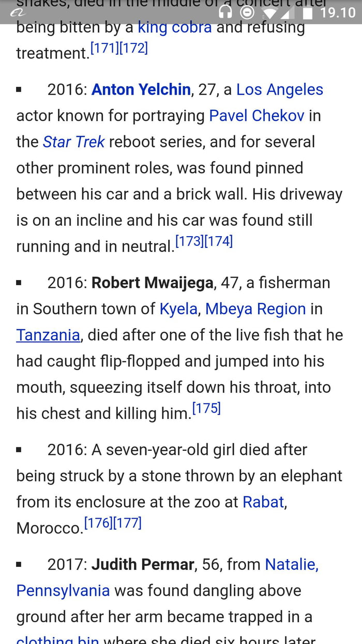Open the Star Trek link

74,141
